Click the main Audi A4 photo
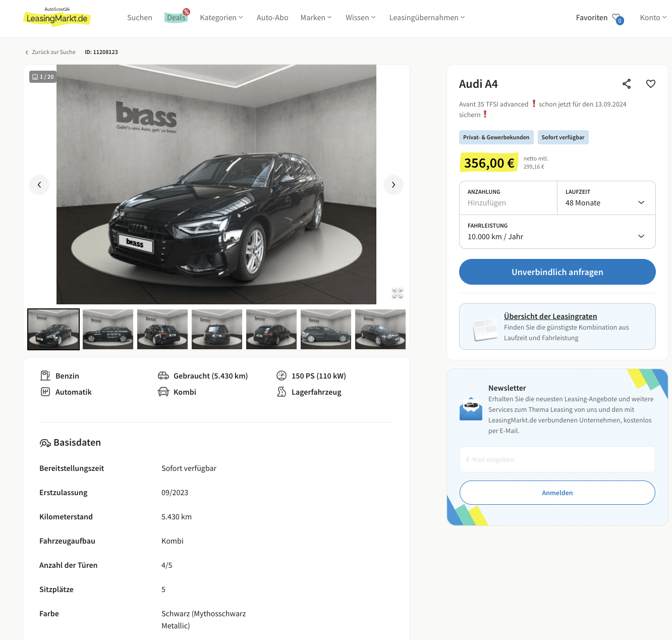This screenshot has height=640, width=672. [216, 184]
